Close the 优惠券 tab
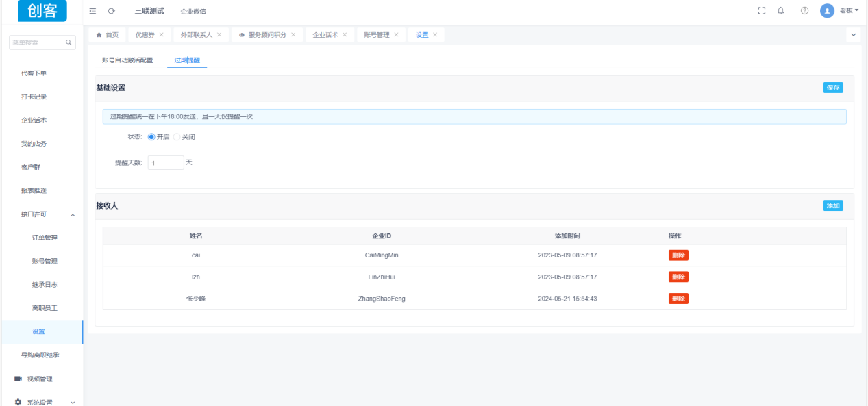 tap(161, 35)
